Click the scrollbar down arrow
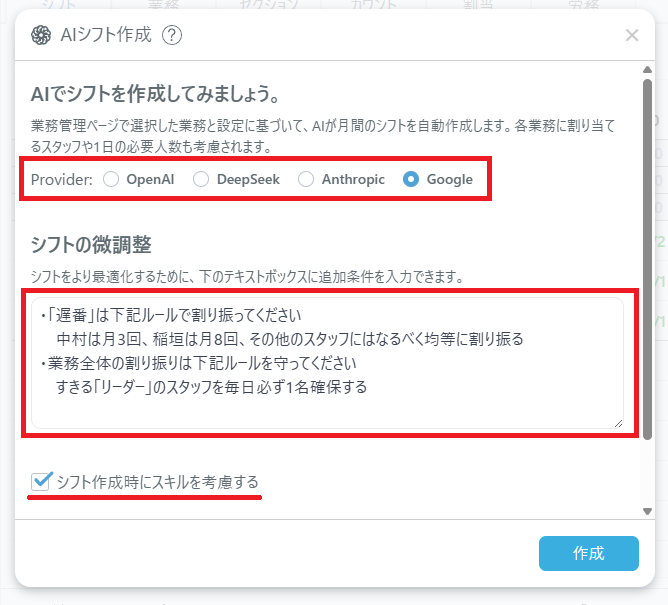The image size is (668, 605). (648, 511)
